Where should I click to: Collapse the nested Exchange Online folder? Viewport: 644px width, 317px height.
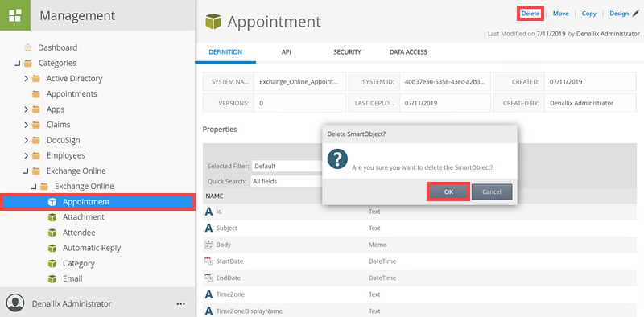tap(34, 187)
